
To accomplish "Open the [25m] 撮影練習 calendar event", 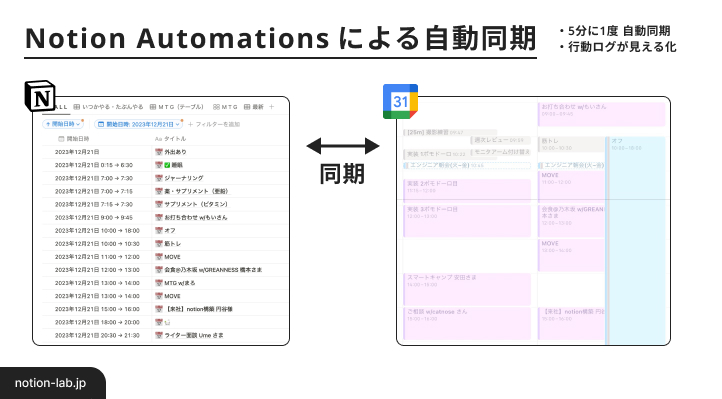I will (450, 133).
